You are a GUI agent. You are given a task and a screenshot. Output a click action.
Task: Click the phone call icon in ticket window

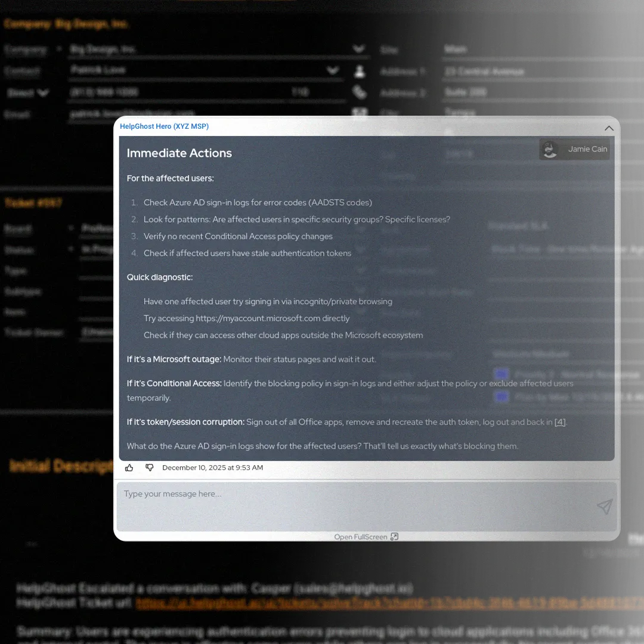point(360,92)
